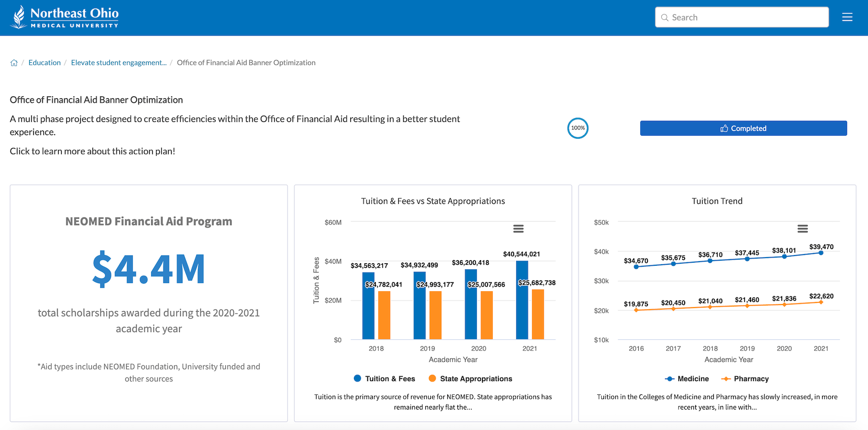Image resolution: width=868 pixels, height=430 pixels.
Task: Click the NEOMED Financial Aid Program heading
Action: point(149,221)
